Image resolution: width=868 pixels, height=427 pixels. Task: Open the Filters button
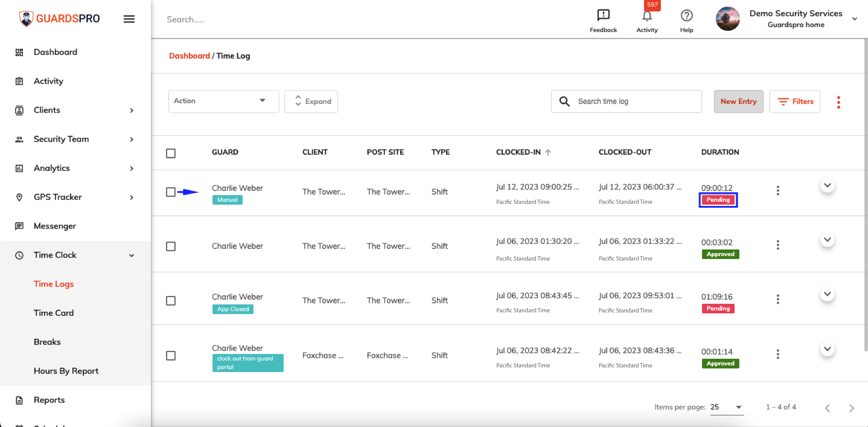(x=795, y=101)
